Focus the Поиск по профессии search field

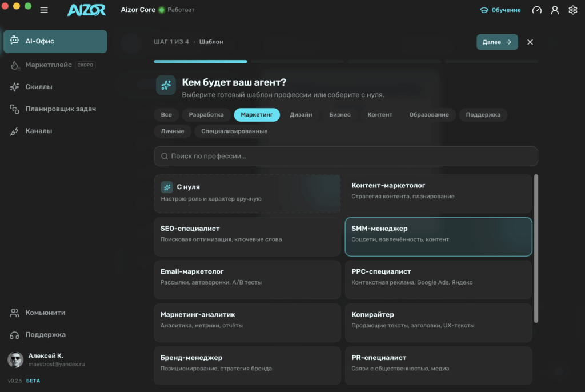(x=346, y=157)
